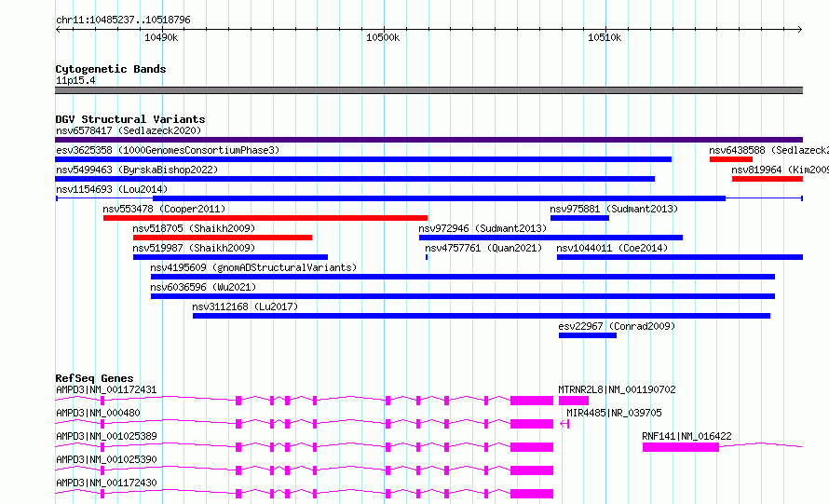Click the blue esv3625358 variant bar

click(363, 159)
